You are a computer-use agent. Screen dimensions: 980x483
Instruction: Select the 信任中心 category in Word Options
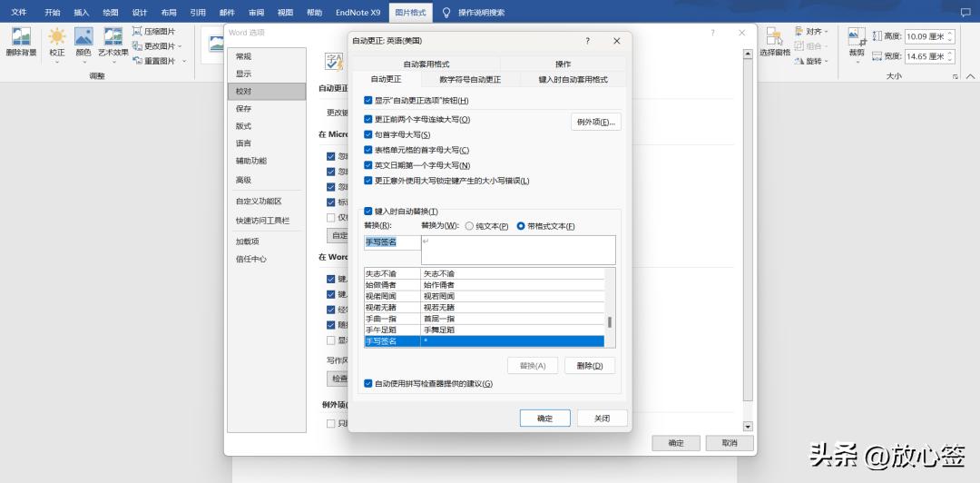click(267, 259)
